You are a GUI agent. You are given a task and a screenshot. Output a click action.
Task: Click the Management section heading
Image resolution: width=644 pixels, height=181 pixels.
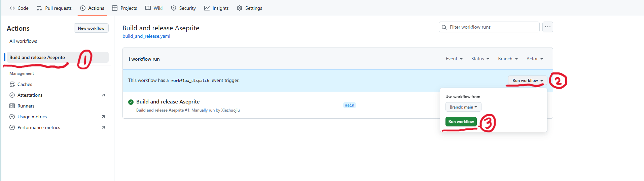click(22, 73)
